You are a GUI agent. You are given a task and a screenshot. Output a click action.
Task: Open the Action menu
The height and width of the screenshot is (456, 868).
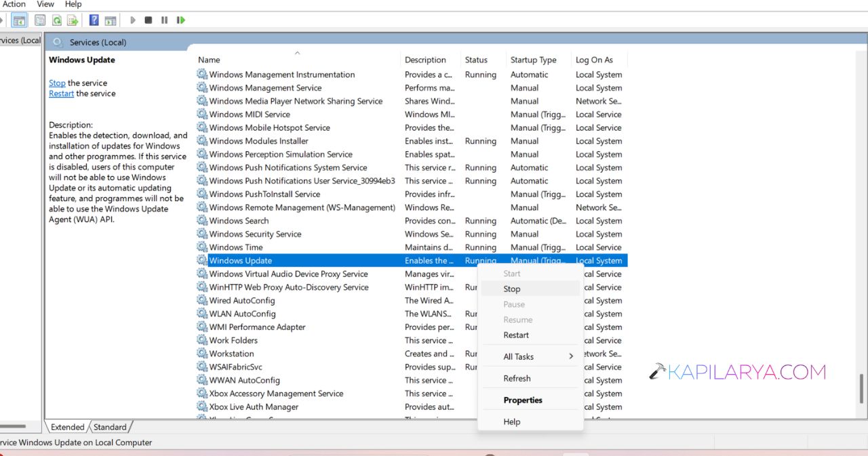pos(14,4)
